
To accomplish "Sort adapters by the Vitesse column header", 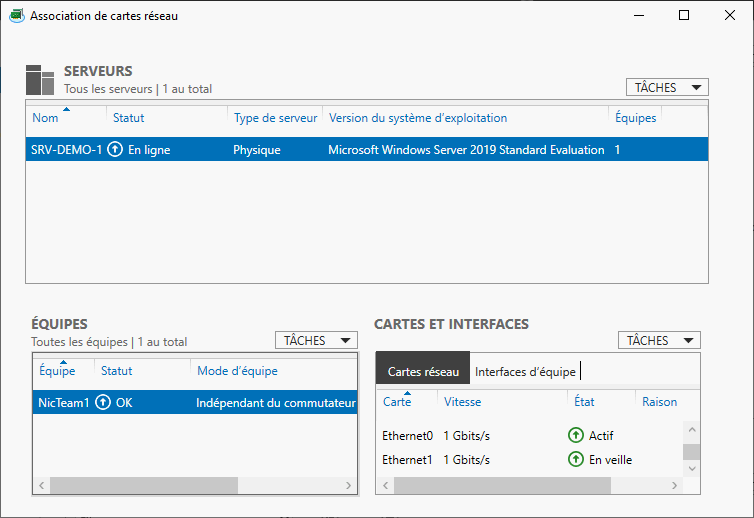I will pyautogui.click(x=462, y=402).
